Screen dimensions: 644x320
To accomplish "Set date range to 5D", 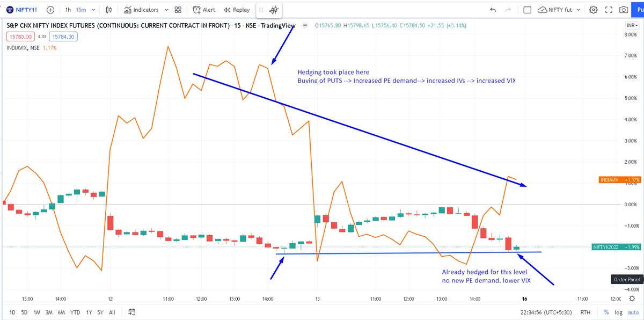I will pyautogui.click(x=24, y=312).
